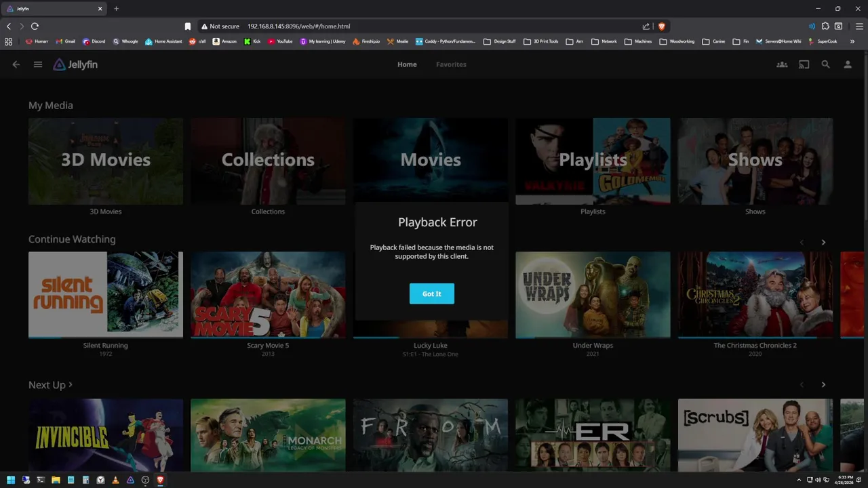
Task: Open the browser extensions puzzle icon
Action: point(825,26)
